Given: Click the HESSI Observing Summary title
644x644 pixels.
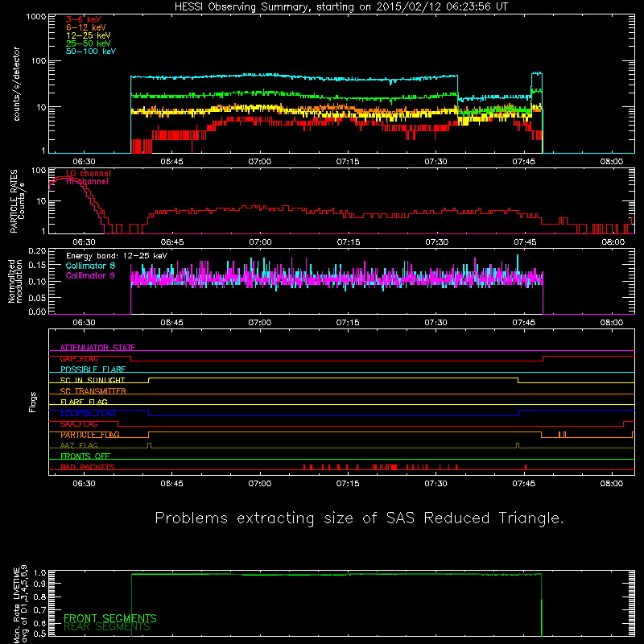Looking at the screenshot, I should [341, 7].
